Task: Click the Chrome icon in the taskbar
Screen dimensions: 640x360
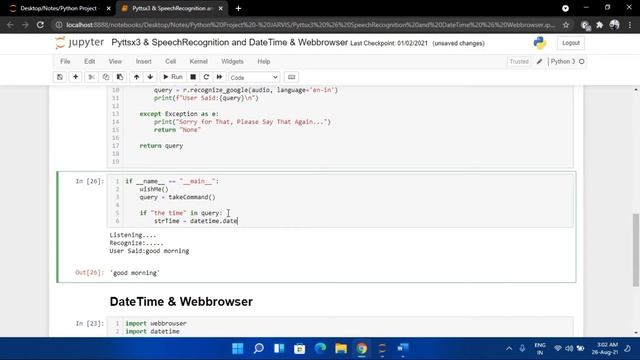Action: 362,348
